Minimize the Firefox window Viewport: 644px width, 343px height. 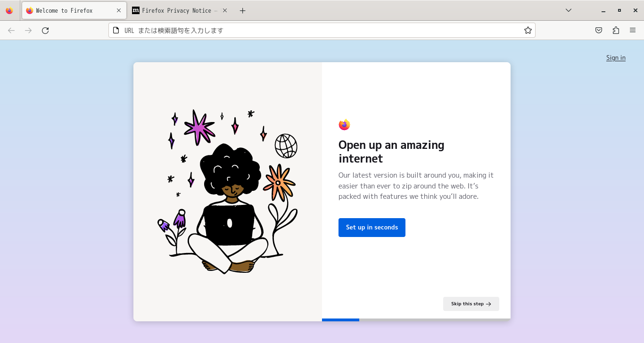pyautogui.click(x=603, y=10)
